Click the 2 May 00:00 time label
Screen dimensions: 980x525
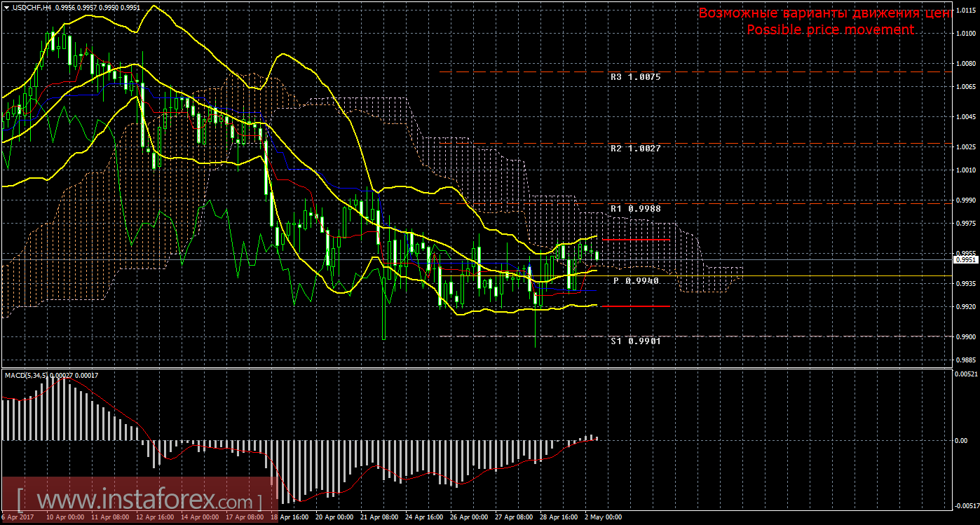pyautogui.click(x=603, y=517)
